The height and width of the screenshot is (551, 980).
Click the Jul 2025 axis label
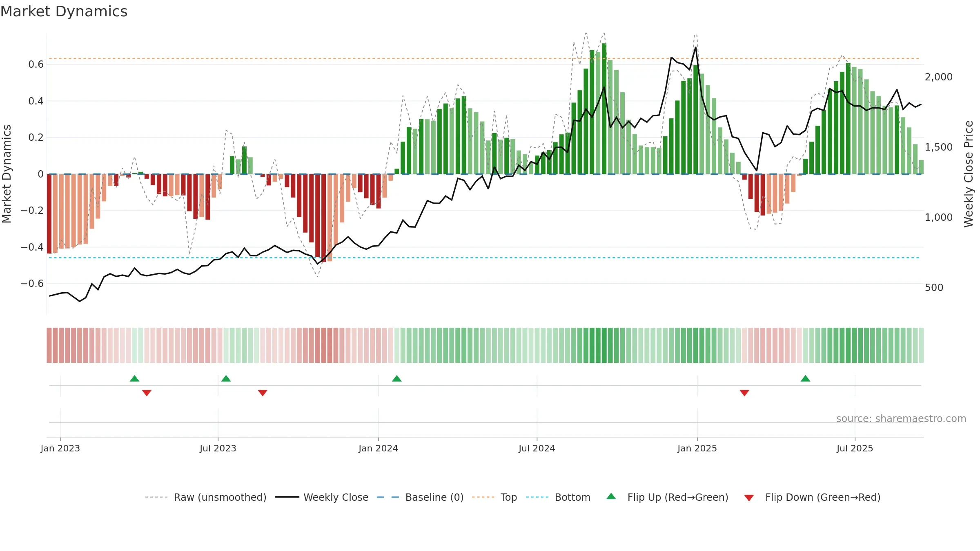[855, 448]
